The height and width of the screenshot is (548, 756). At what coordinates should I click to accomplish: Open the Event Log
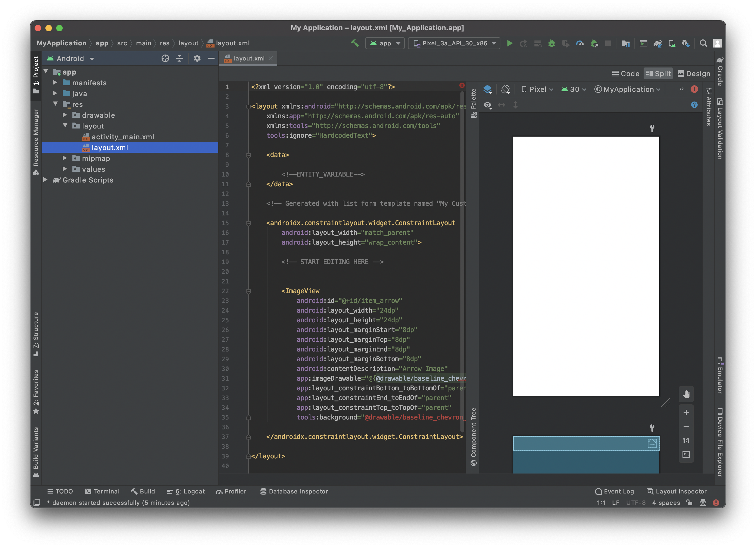tap(614, 491)
